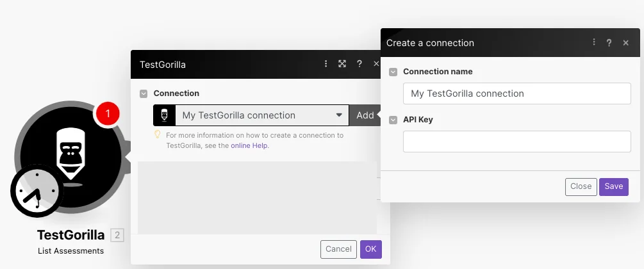Expand the TestGorilla dialog to fullscreen

pyautogui.click(x=342, y=63)
